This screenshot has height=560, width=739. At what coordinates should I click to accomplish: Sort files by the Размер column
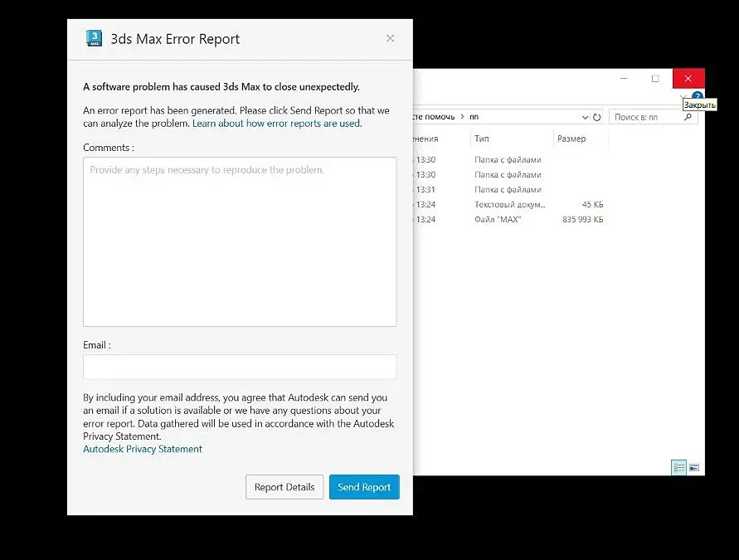[x=581, y=139]
